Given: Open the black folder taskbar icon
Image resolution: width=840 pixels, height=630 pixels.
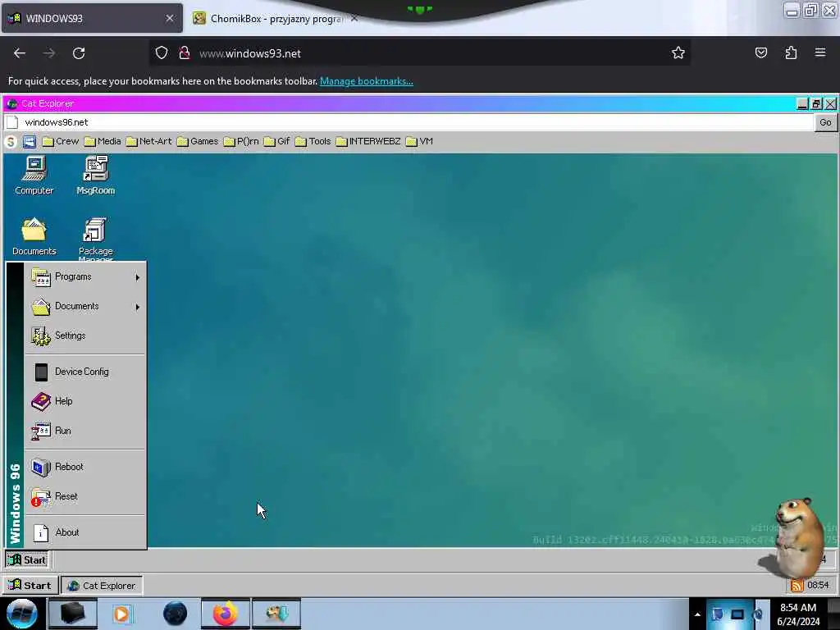Looking at the screenshot, I should (73, 614).
